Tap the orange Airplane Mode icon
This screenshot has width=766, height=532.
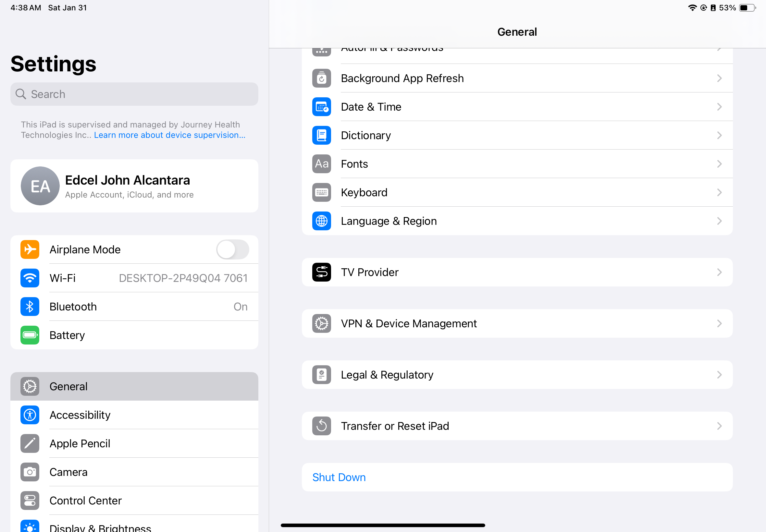[x=30, y=250]
